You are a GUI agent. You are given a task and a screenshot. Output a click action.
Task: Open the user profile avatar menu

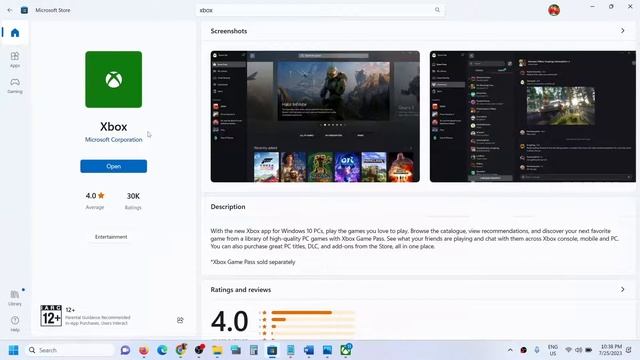pyautogui.click(x=554, y=10)
